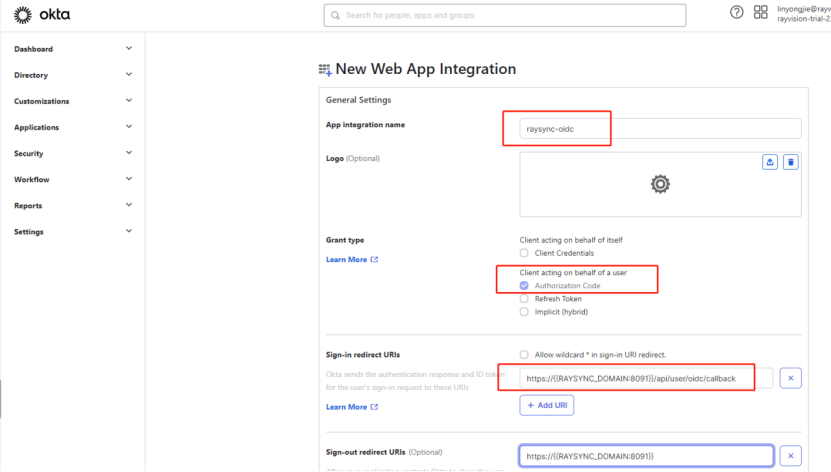This screenshot has height=472, width=831.
Task: Remove the sign-out redirect URI
Action: tap(790, 456)
